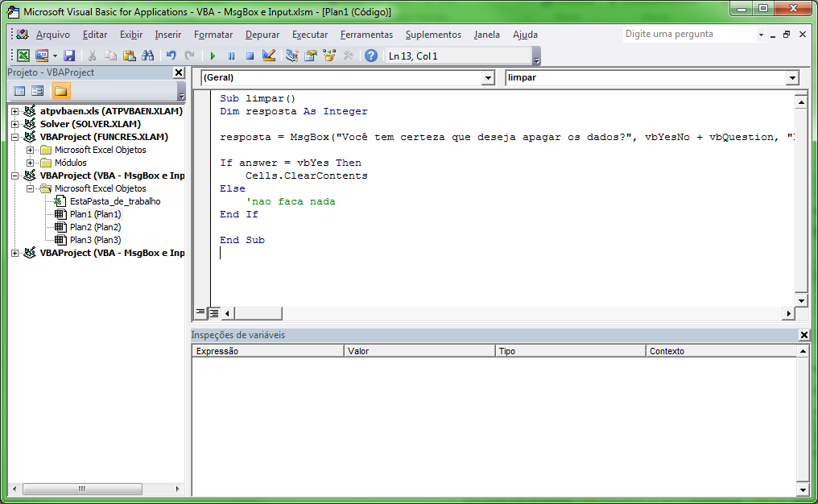Toggle Design Mode in the toolbar

269,56
